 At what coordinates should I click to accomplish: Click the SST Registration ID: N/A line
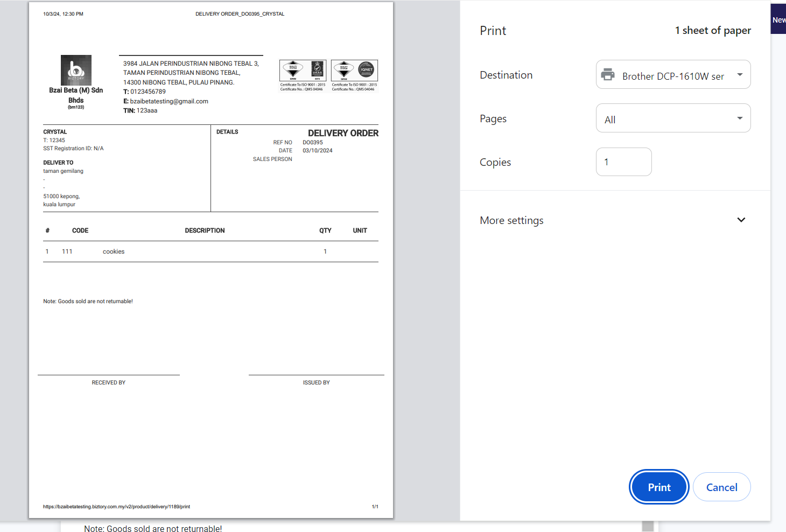(73, 148)
